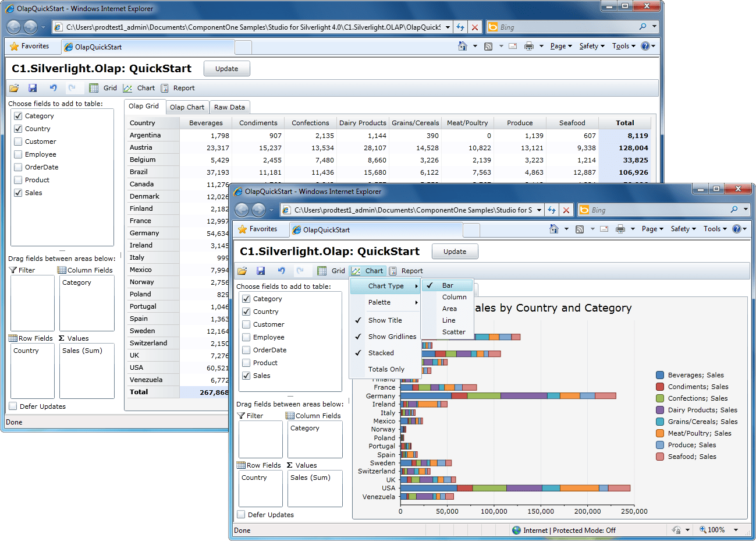Switch to Raw Data tab in back window
The height and width of the screenshot is (541, 756).
click(x=229, y=107)
